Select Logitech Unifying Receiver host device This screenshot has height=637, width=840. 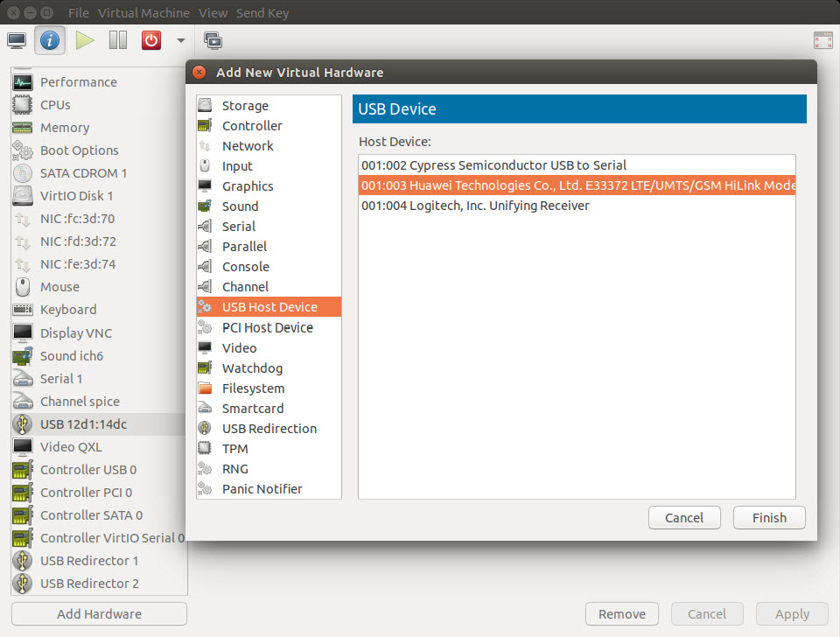[475, 206]
